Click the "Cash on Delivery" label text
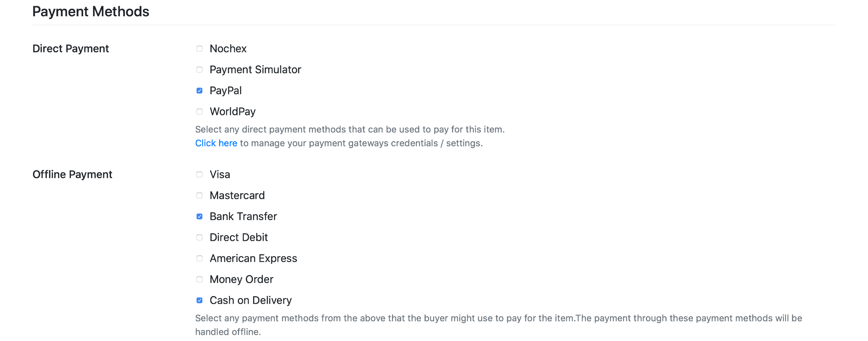Viewport: 868px width, 341px height. (250, 300)
